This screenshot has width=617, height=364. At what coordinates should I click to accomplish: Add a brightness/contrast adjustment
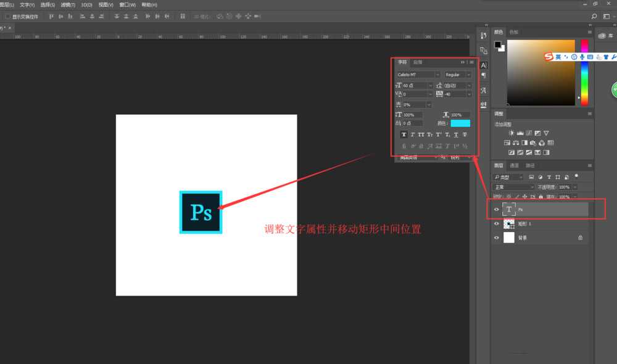[511, 133]
